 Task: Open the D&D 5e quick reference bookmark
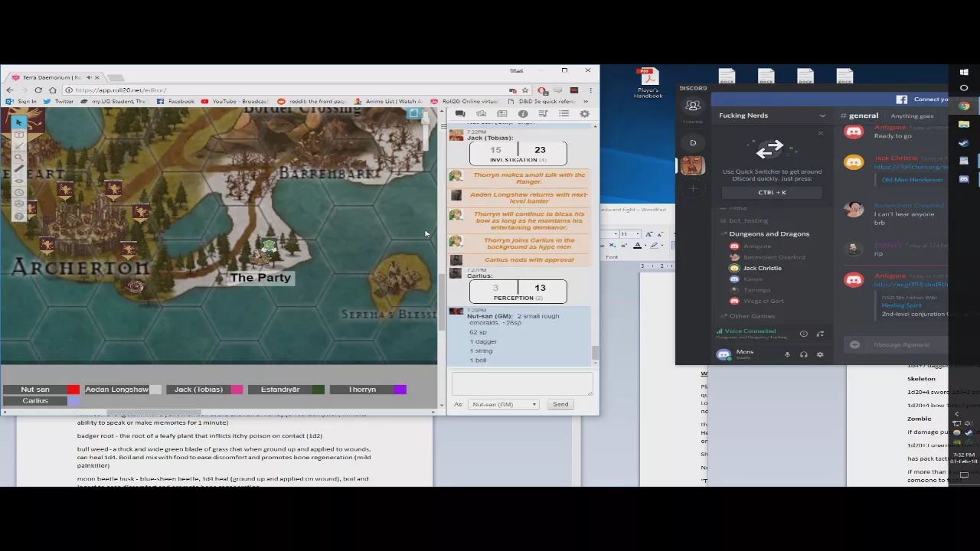pos(541,101)
